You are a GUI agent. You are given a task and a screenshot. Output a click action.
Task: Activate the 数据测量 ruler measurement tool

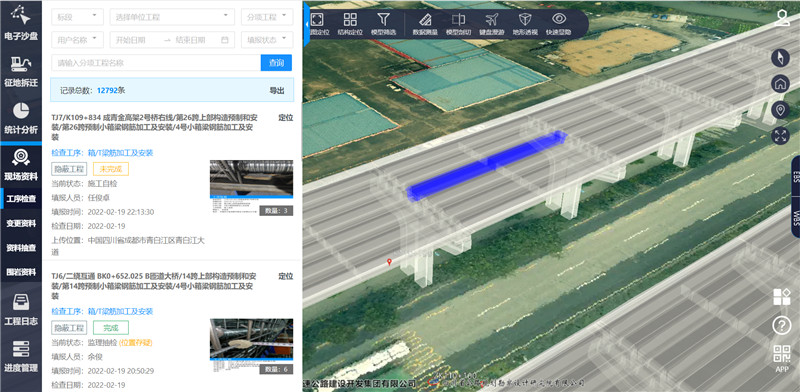(x=424, y=24)
